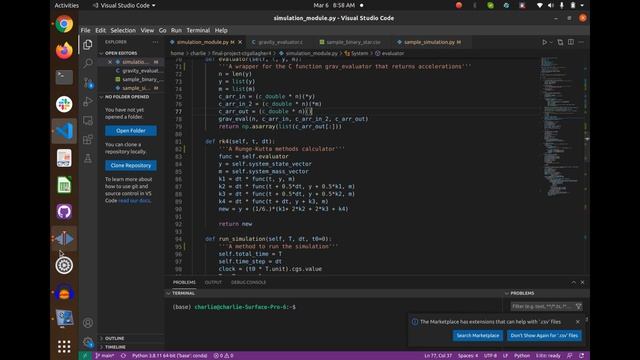Screen dimensions: 640x360
Task: Switch to the sample_binary_star.csv tab
Action: click(353, 42)
